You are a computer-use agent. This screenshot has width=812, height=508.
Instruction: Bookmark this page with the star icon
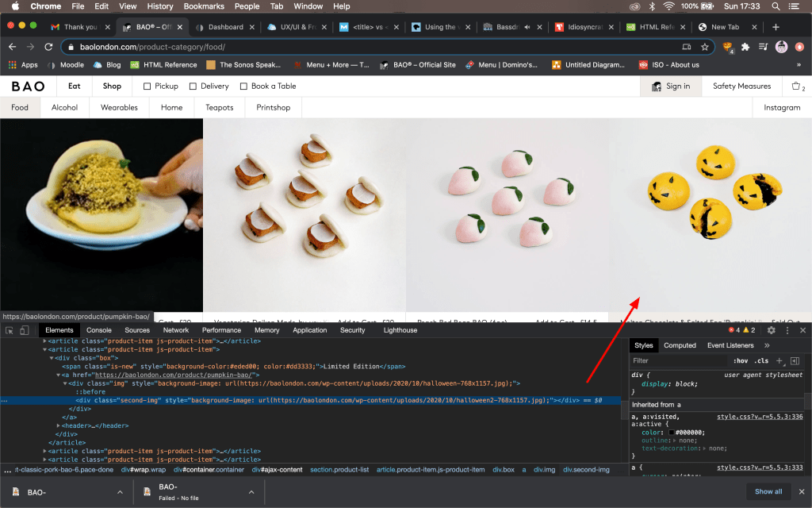(704, 47)
